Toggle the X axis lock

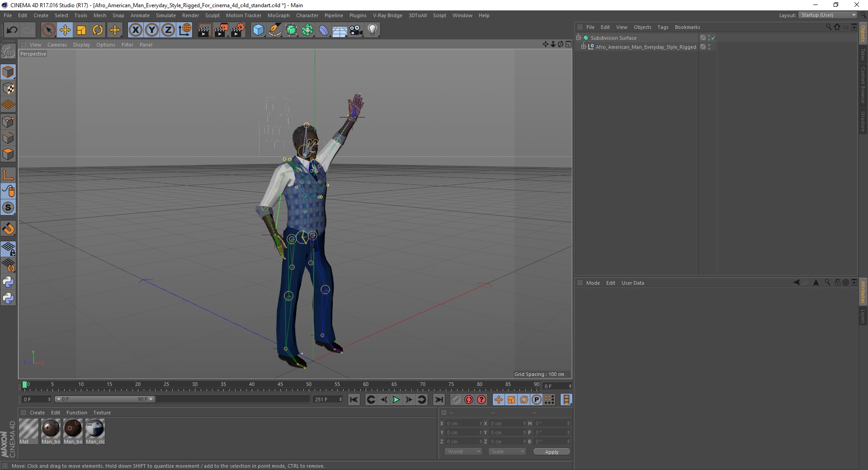point(135,30)
